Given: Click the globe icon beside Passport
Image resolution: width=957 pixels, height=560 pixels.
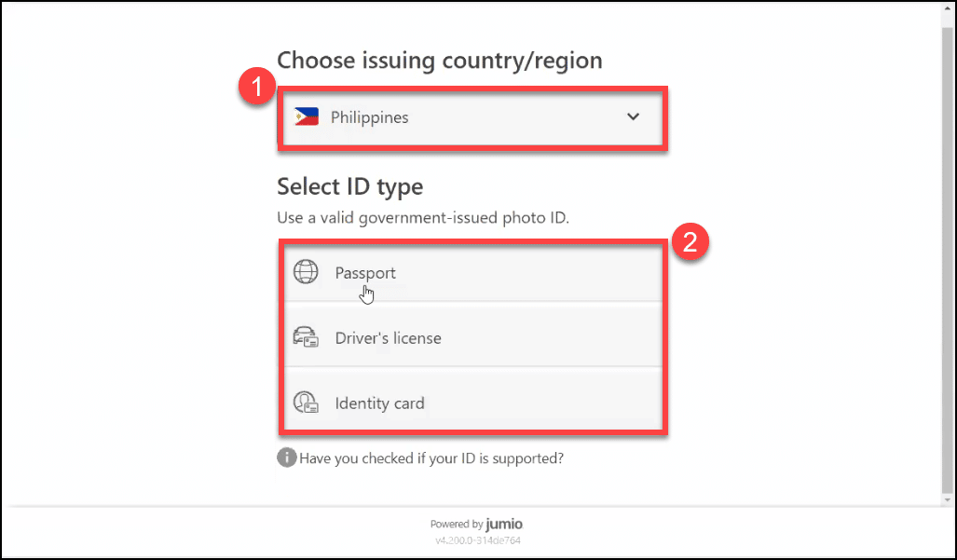Looking at the screenshot, I should [306, 273].
